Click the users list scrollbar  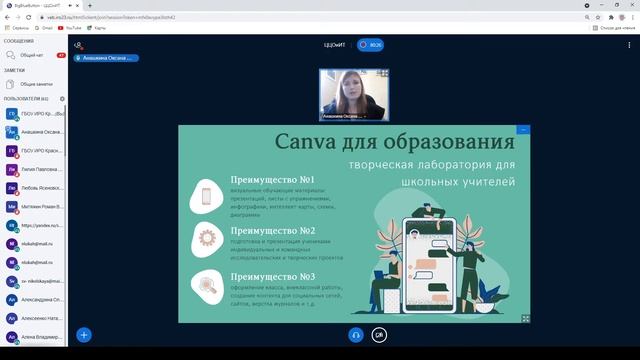(66, 131)
